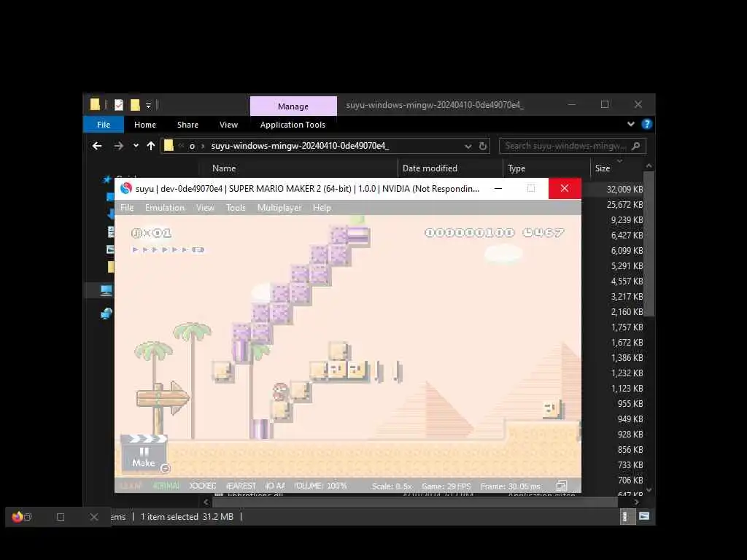Sort files by the Name column
This screenshot has width=747, height=560.
tap(224, 168)
